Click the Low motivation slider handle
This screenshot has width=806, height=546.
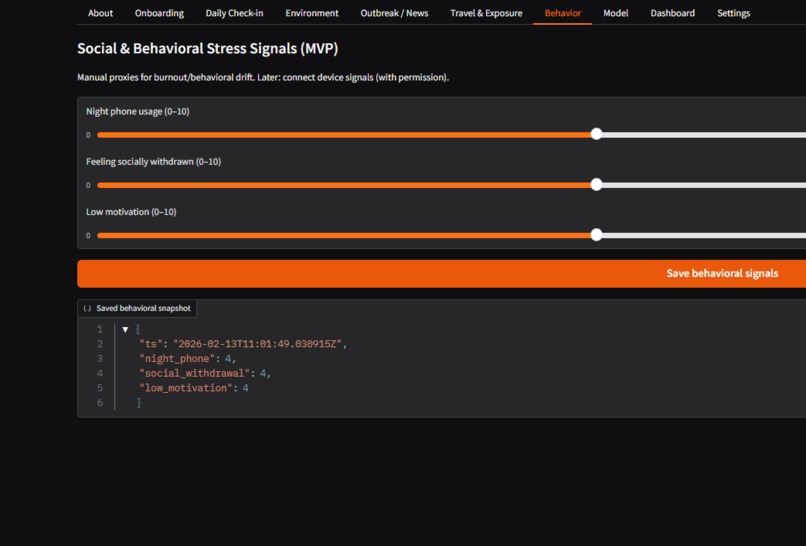[596, 235]
